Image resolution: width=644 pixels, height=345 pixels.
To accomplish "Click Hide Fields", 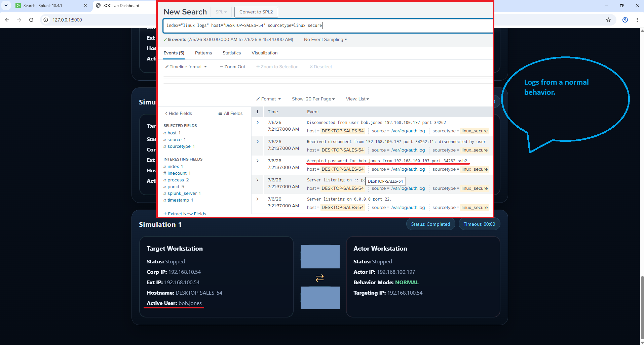I will click(179, 114).
